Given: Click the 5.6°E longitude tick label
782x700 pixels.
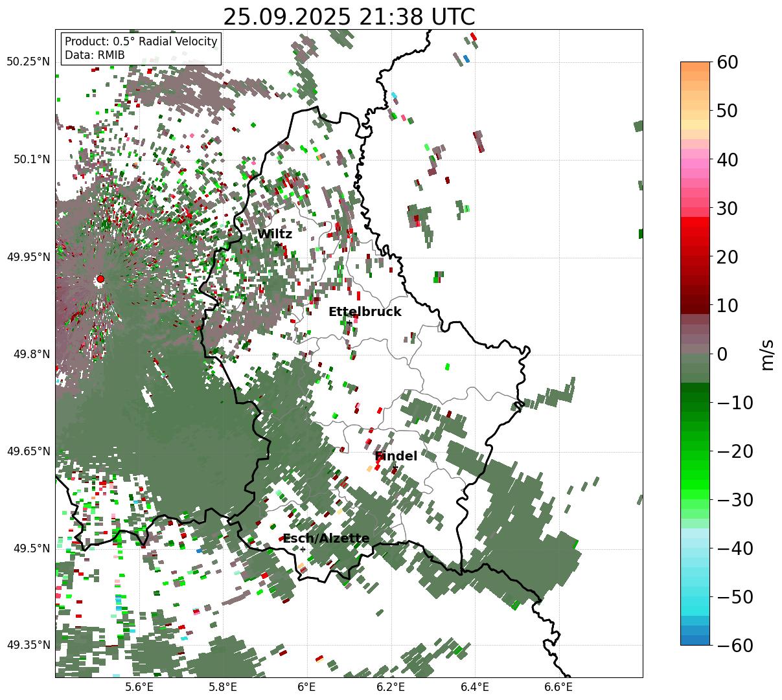Looking at the screenshot, I should (139, 688).
